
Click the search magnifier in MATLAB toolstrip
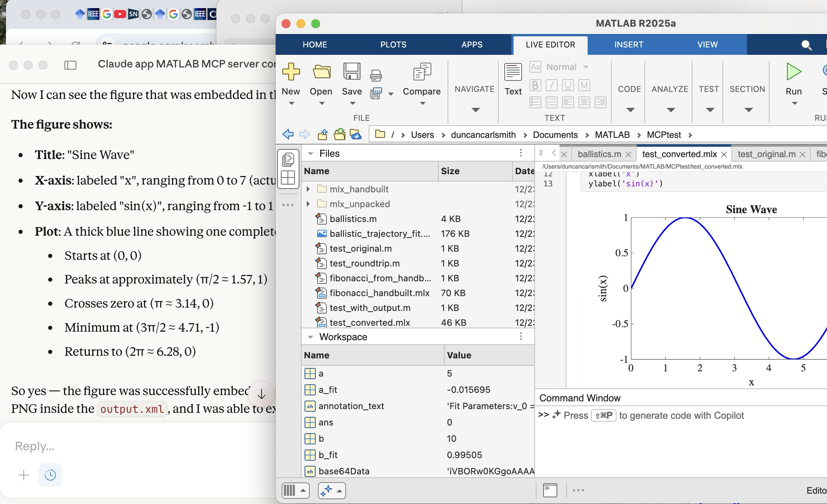tap(806, 45)
